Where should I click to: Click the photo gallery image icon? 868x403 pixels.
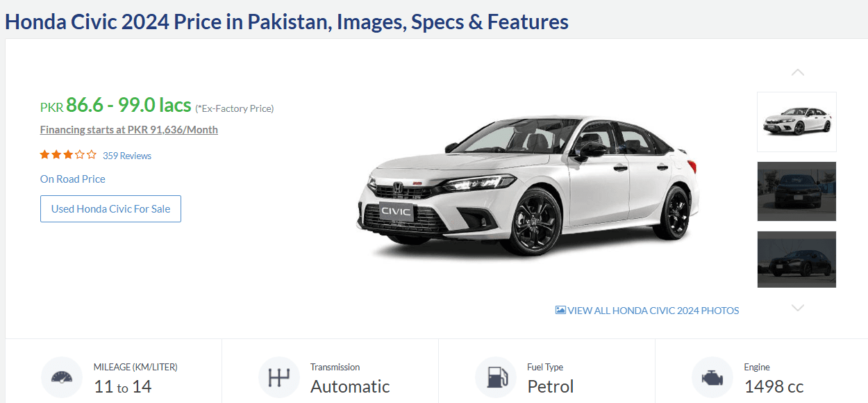(x=560, y=310)
